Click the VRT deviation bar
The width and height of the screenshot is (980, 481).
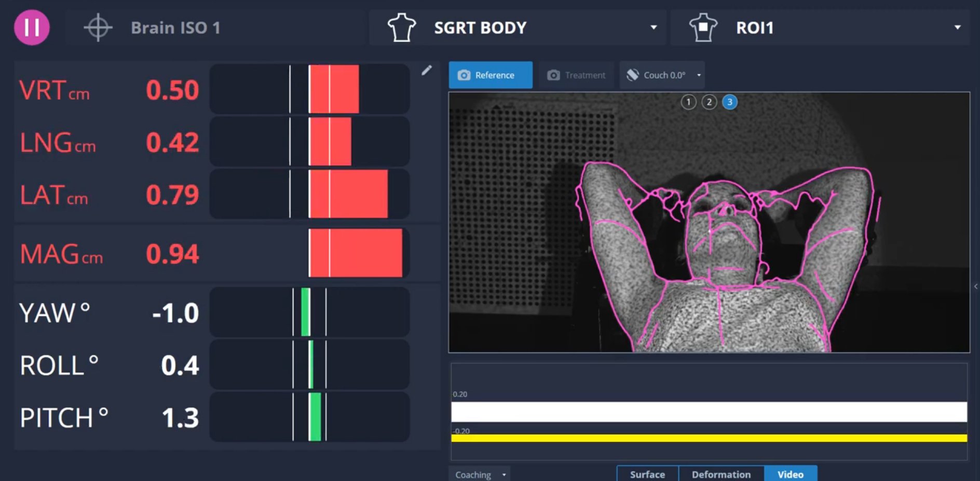click(309, 89)
